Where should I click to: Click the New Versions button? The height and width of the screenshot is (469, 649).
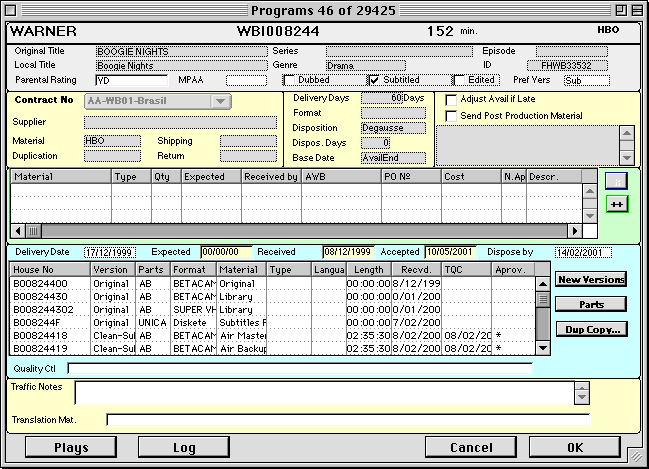click(591, 279)
